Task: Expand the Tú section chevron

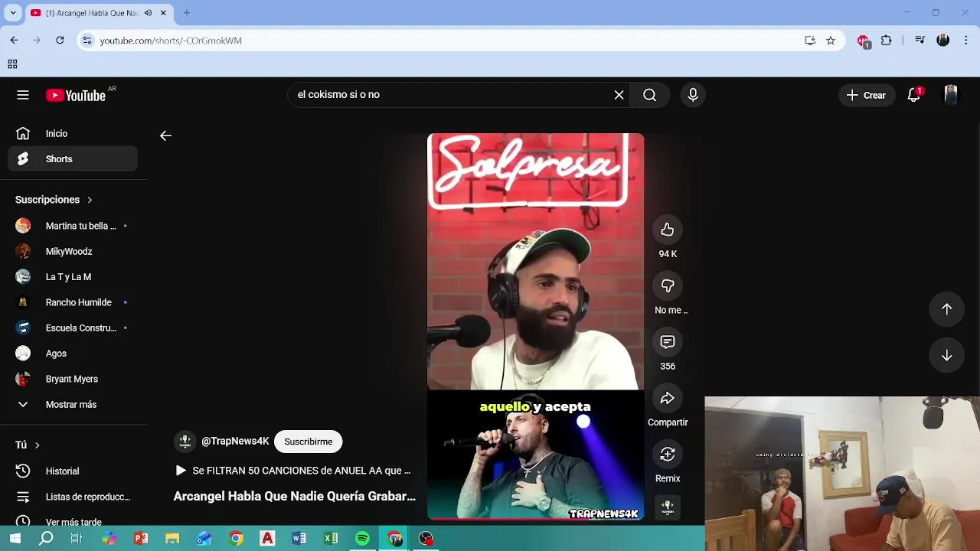Action: tap(37, 445)
